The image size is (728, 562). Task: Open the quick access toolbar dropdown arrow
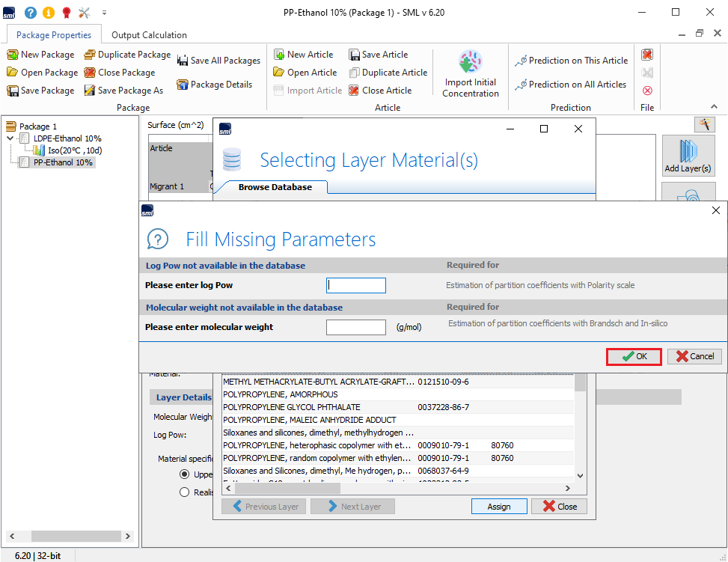click(x=104, y=13)
